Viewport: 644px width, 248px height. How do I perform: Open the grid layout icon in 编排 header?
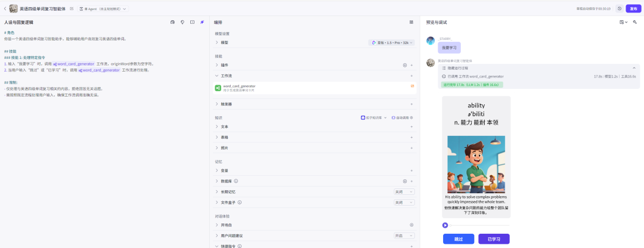[411, 22]
